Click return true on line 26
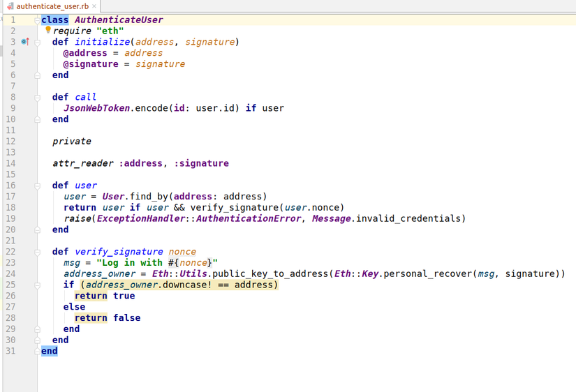The width and height of the screenshot is (576, 392). point(105,296)
